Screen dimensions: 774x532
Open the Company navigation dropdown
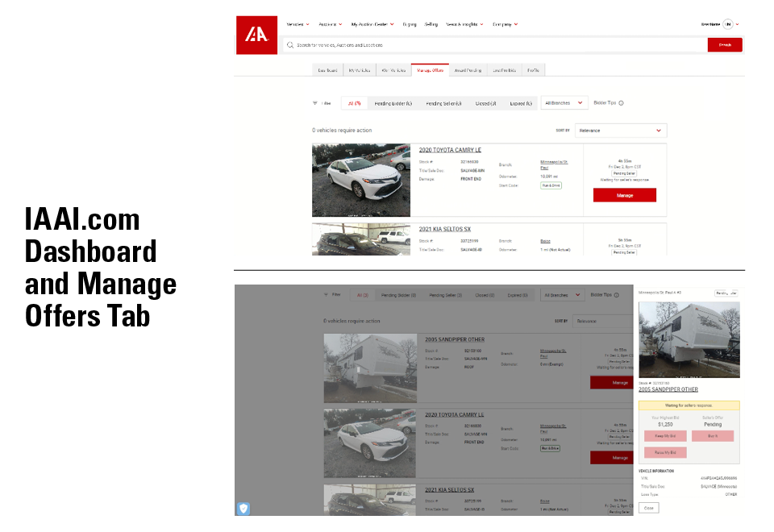505,24
